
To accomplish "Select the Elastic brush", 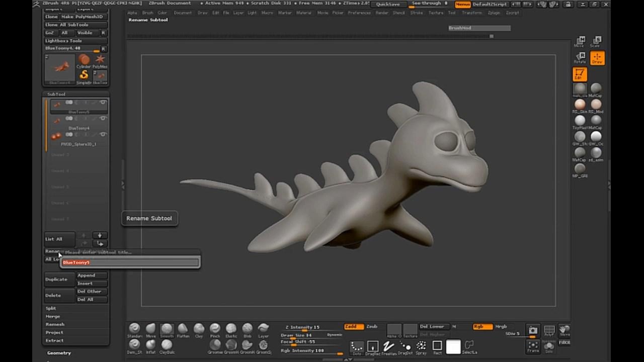I will coord(231,330).
